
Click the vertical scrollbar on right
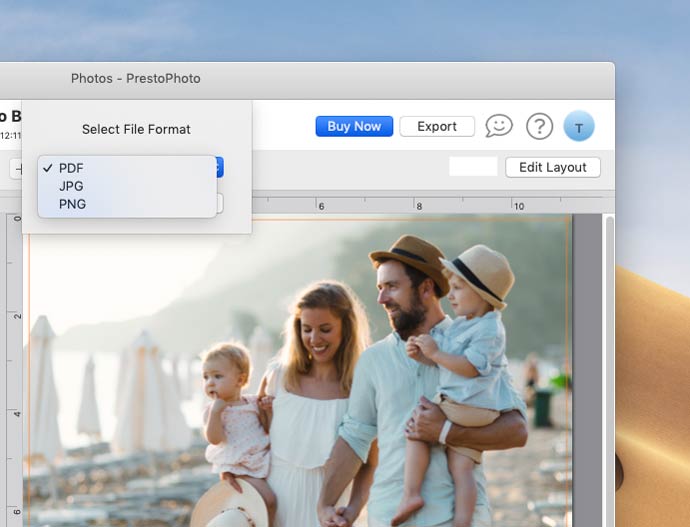point(609,370)
